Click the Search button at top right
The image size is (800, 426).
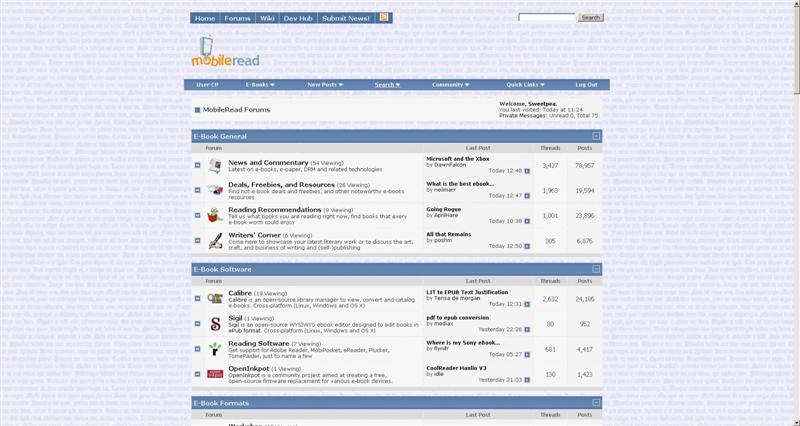pyautogui.click(x=590, y=17)
